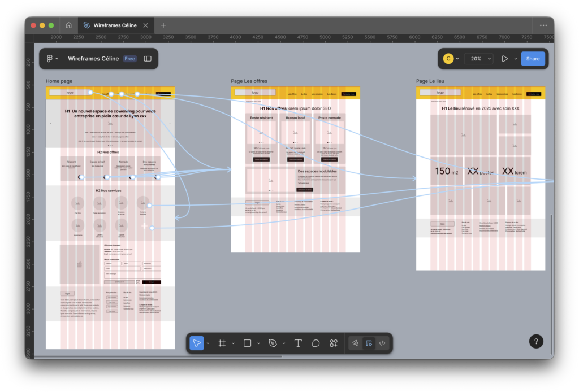
Task: Go to the Home icon tab
Action: click(68, 25)
